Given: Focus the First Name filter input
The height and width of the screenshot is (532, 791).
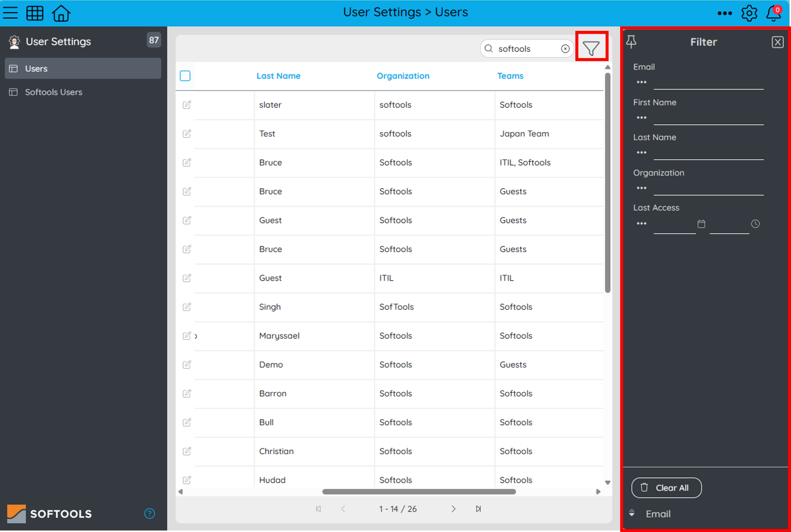Looking at the screenshot, I should [708, 118].
